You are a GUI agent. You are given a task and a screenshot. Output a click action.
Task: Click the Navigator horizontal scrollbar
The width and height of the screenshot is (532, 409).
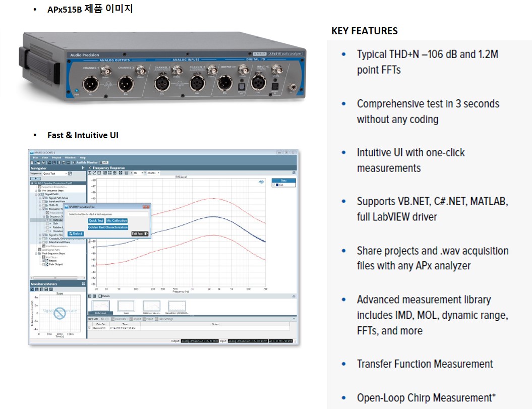tap(57, 278)
